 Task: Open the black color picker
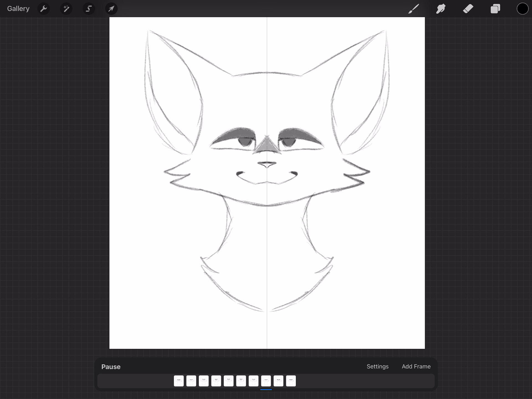pyautogui.click(x=522, y=9)
